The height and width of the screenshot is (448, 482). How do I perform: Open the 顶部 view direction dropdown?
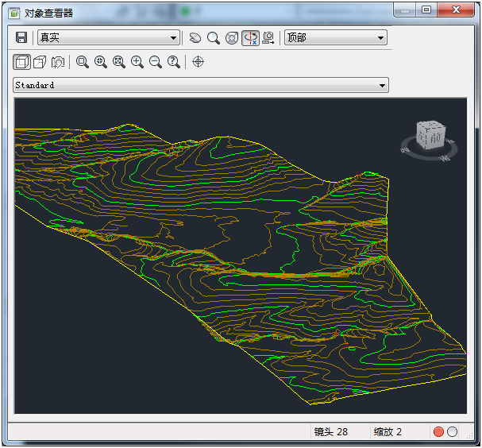[x=335, y=38]
